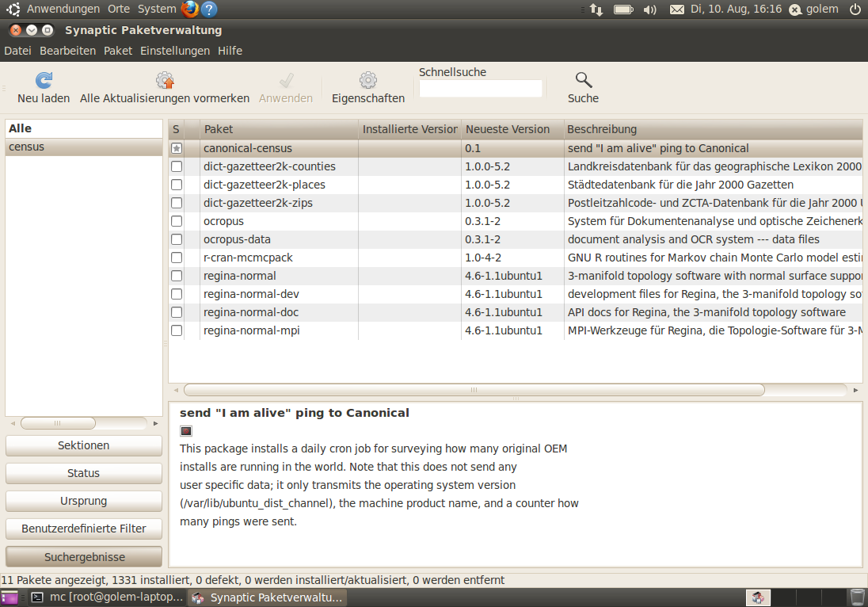The width and height of the screenshot is (868, 607).
Task: Click the Ubuntu logo panel icon
Action: [x=13, y=9]
